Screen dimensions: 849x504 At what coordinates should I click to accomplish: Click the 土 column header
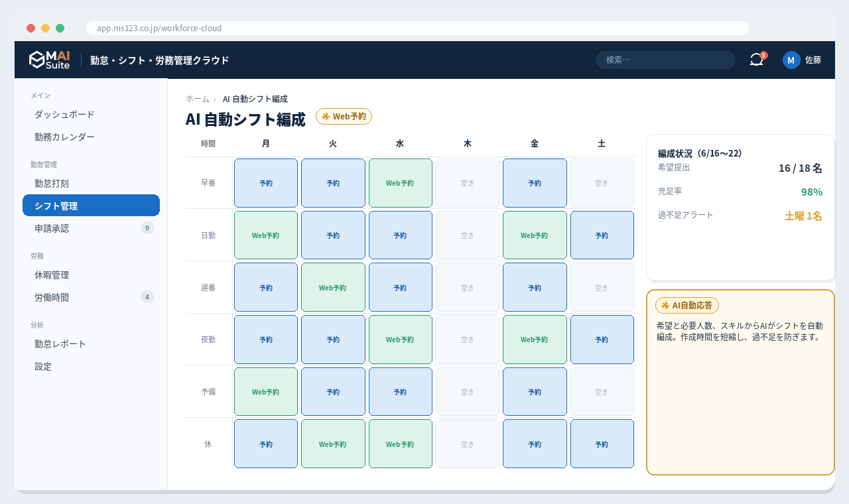(602, 143)
